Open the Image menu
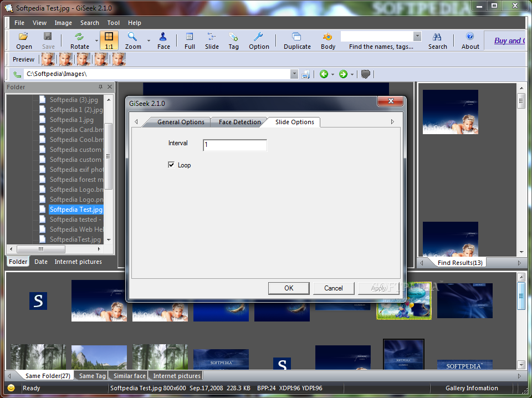 click(63, 23)
